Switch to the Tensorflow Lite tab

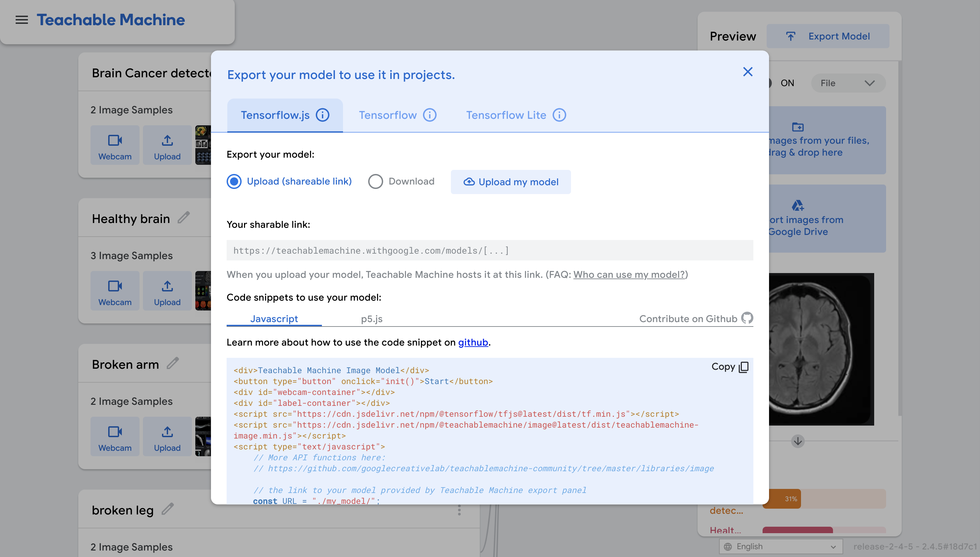tap(506, 115)
